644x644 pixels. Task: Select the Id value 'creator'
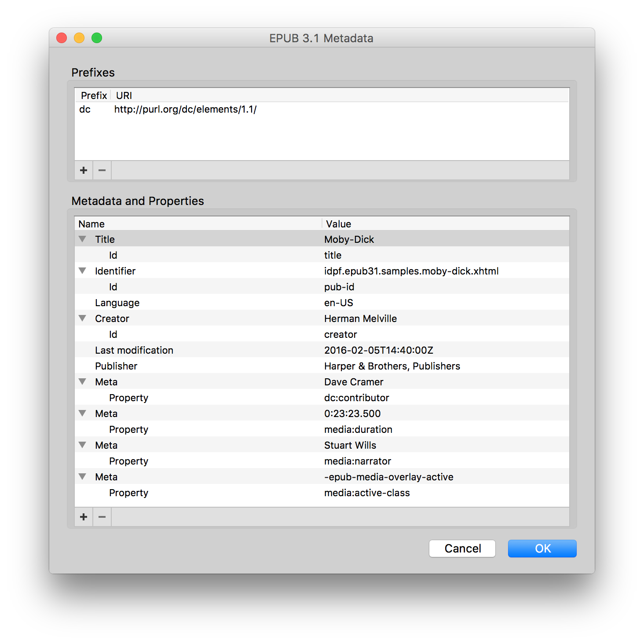[x=341, y=334]
